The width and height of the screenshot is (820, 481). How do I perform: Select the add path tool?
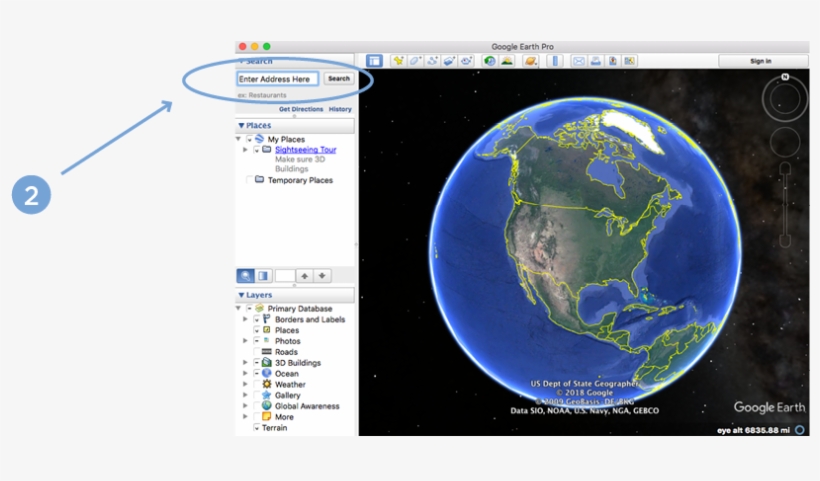(432, 61)
